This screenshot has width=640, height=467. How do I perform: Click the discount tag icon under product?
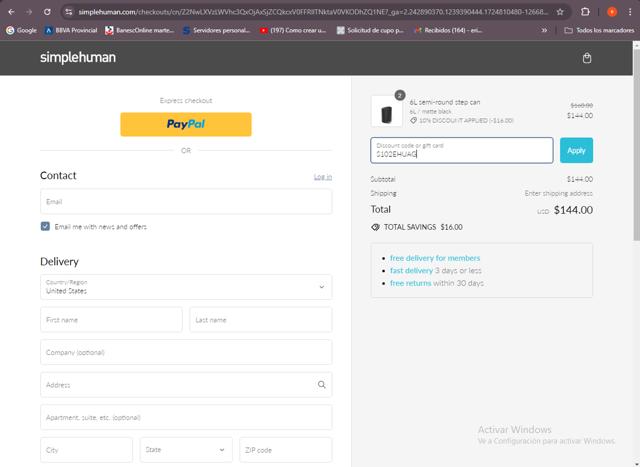coord(413,120)
